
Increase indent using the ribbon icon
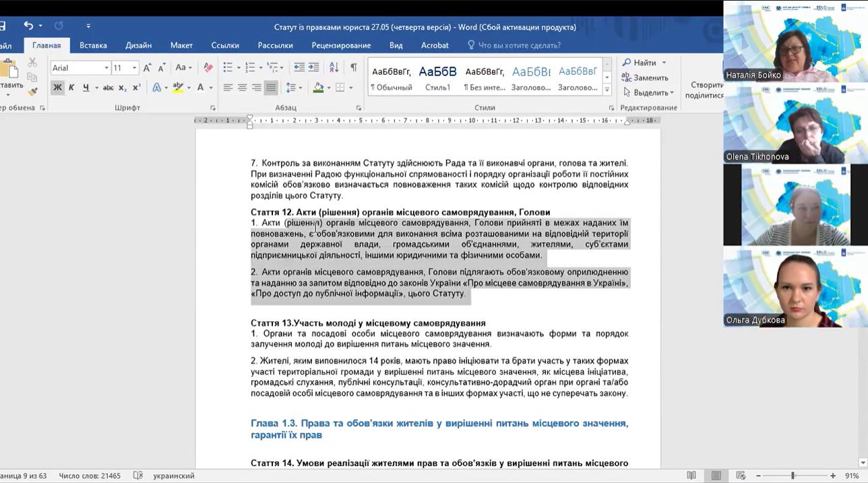click(x=315, y=67)
